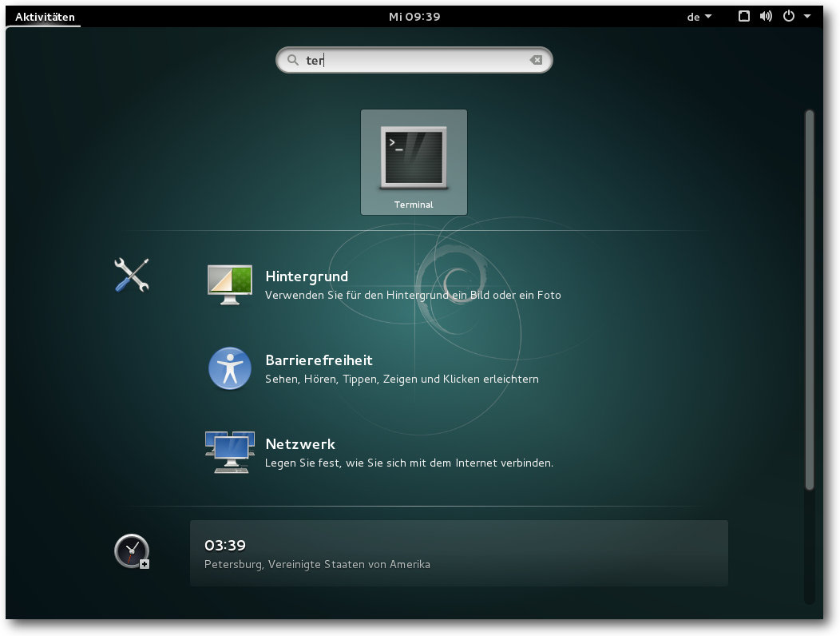840x636 pixels.
Task: Select the Hintergrund settings result
Action: tap(458, 284)
